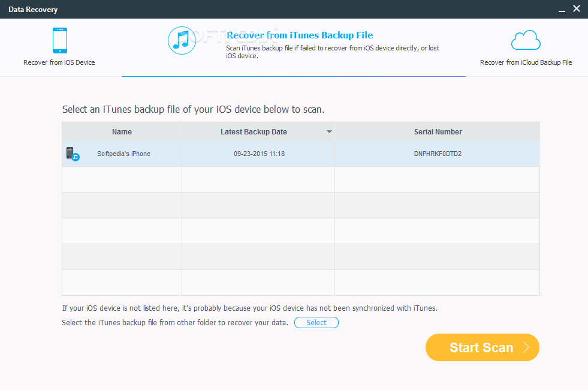The image size is (588, 390).
Task: Open Recover from iOS Device tab
Action: pos(59,47)
